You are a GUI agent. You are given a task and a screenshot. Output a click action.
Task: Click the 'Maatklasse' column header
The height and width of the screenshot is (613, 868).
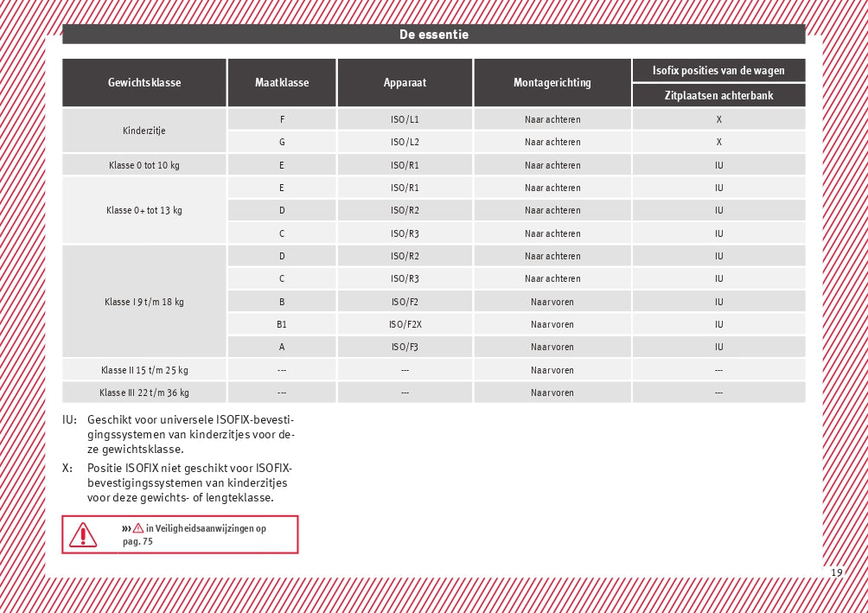282,83
